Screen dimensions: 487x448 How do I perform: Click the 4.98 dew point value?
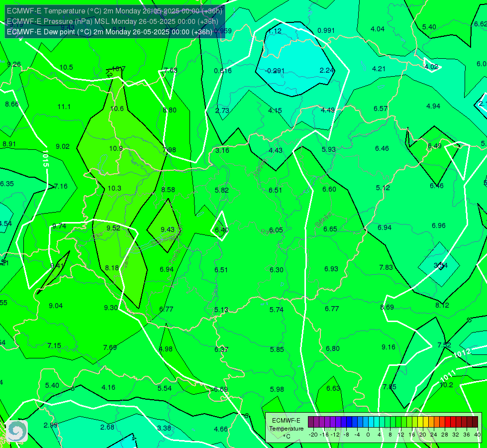coord(166,349)
